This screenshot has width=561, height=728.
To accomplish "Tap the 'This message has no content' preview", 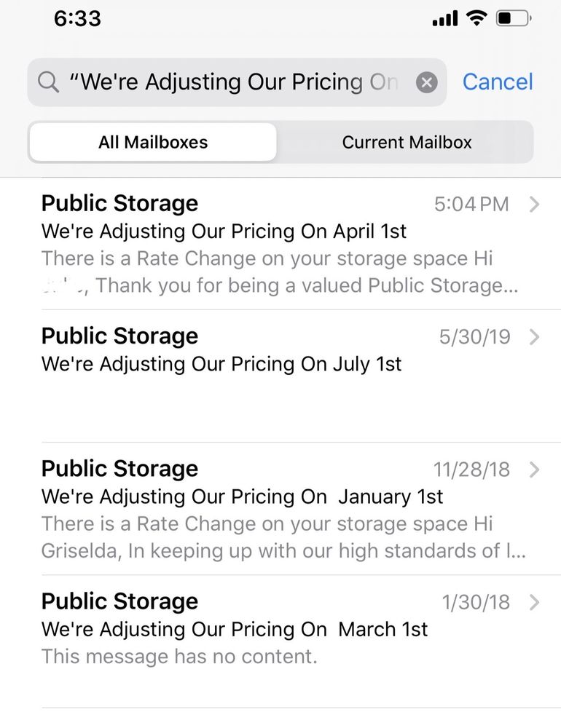I will 179,657.
